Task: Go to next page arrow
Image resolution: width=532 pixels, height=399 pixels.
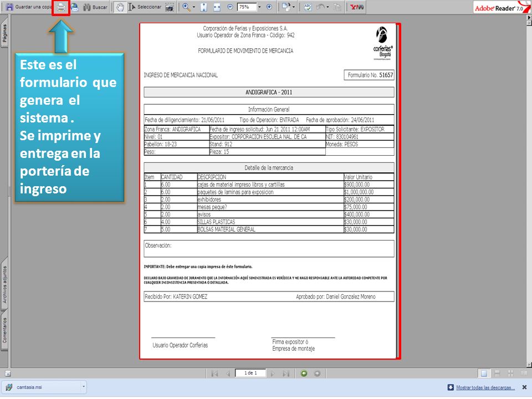Action: click(273, 374)
